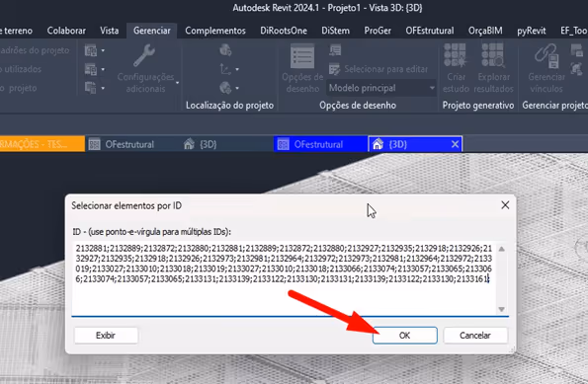This screenshot has height=384, width=588.
Task: Click inside the ID list text field
Action: (285, 278)
